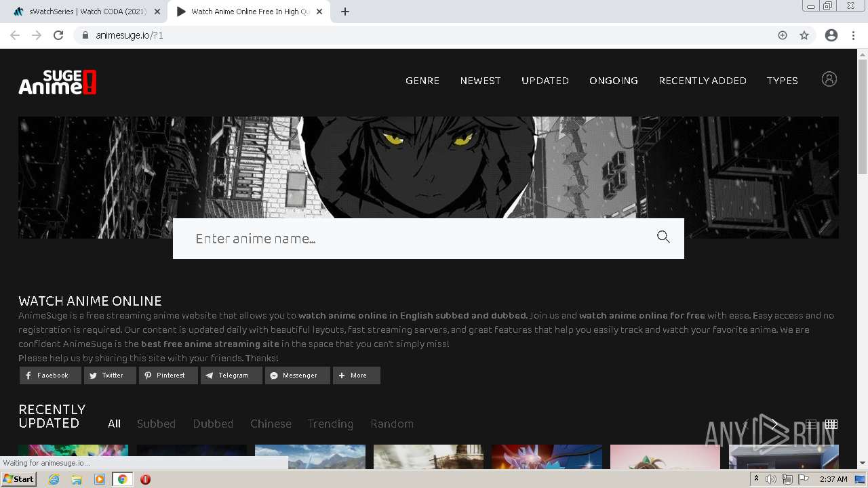
Task: Open the Chrome taskbar icon
Action: pos(122,479)
